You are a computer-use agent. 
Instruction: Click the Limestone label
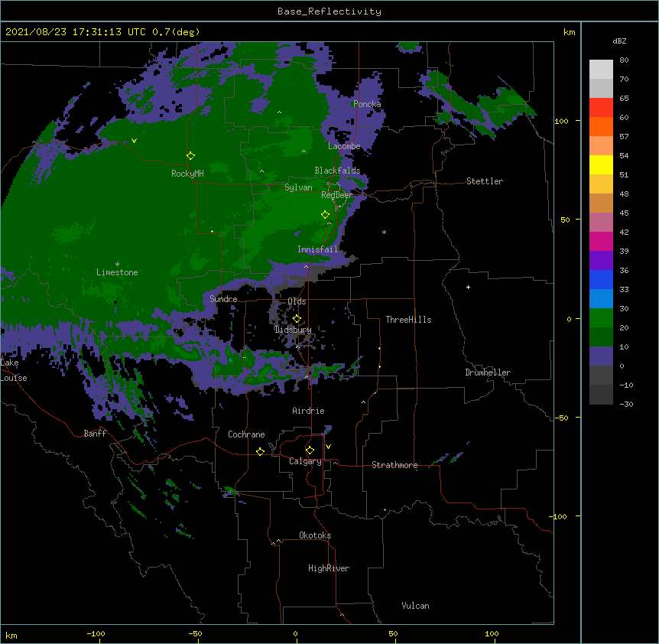pos(117,272)
